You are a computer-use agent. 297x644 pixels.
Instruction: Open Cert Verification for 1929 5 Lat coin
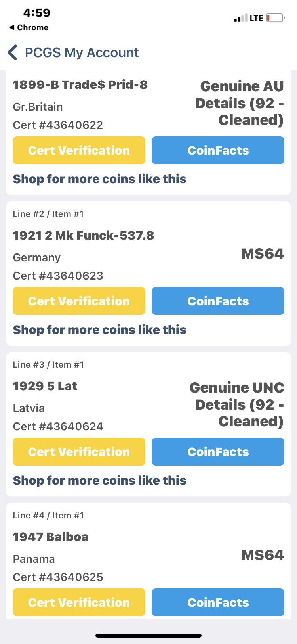click(x=79, y=452)
